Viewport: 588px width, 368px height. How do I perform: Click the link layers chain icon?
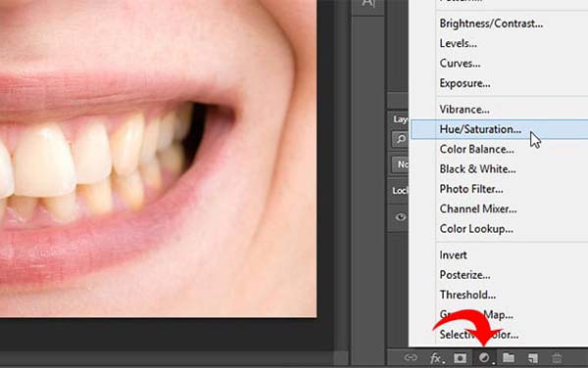(x=411, y=358)
